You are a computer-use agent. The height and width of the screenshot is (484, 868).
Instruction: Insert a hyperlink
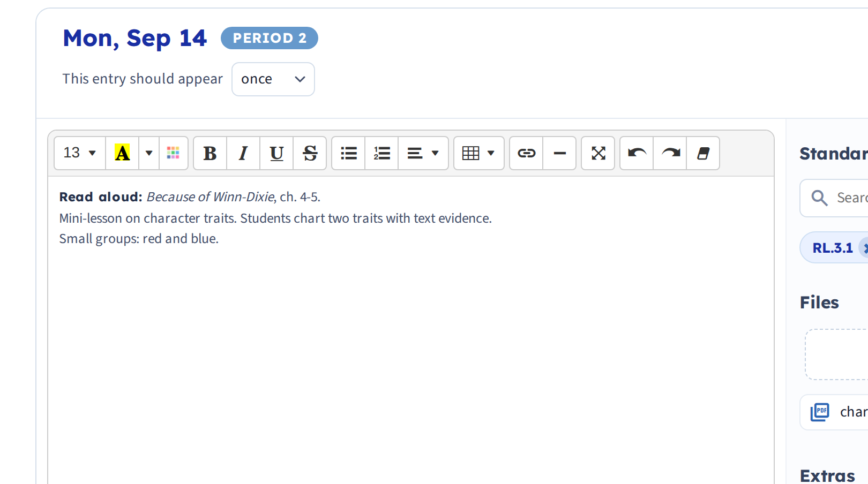coord(526,153)
